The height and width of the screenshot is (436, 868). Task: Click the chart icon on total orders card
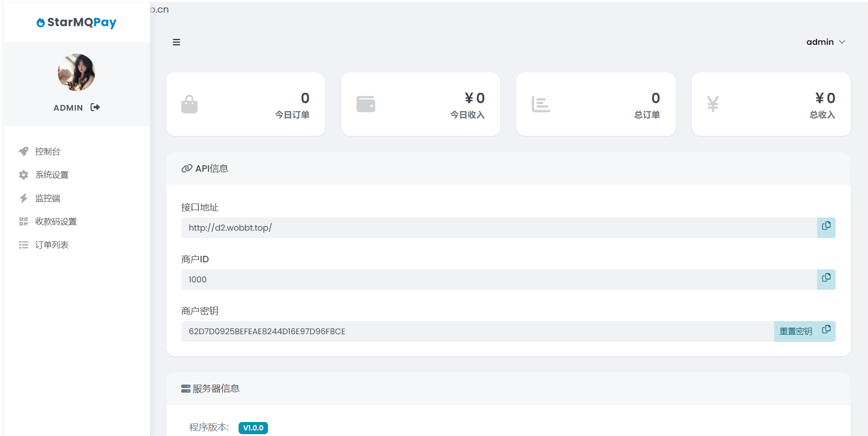coord(541,104)
